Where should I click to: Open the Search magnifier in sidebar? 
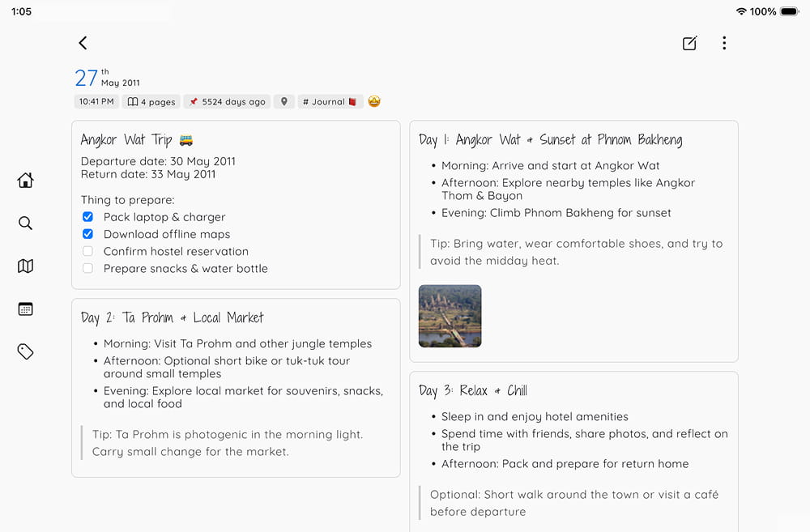tap(25, 223)
